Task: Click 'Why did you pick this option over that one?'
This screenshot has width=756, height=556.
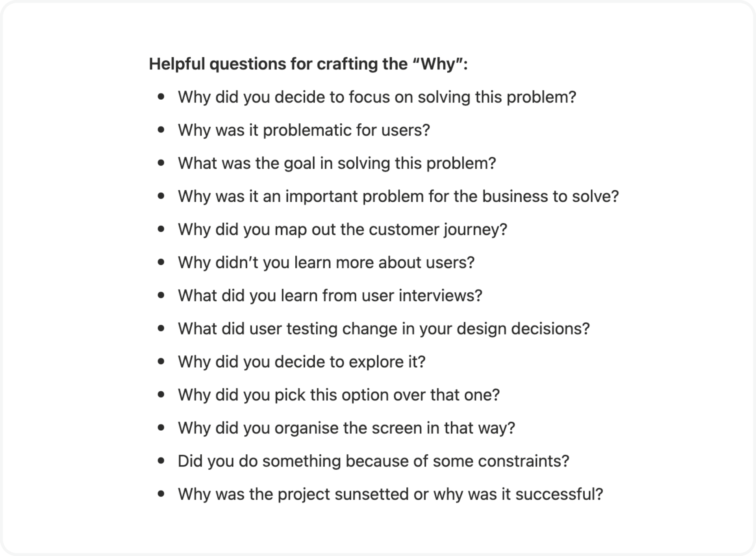Action: pyautogui.click(x=339, y=395)
